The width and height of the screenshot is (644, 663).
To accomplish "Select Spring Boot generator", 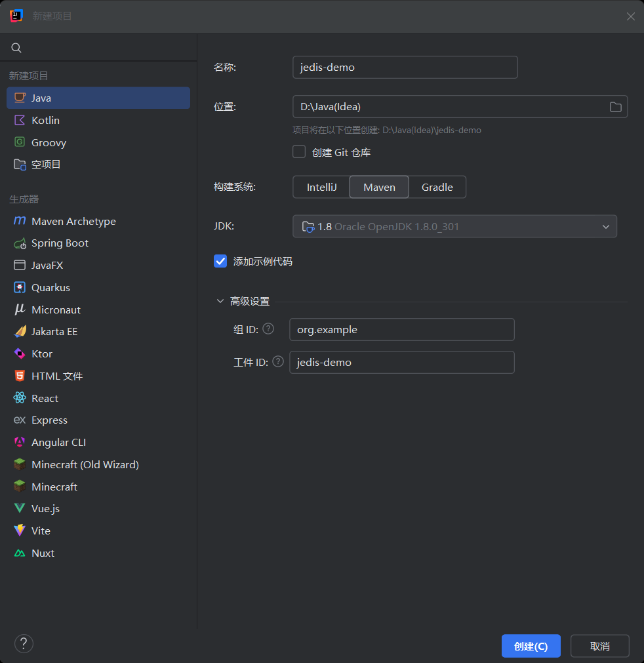I will [x=98, y=243].
